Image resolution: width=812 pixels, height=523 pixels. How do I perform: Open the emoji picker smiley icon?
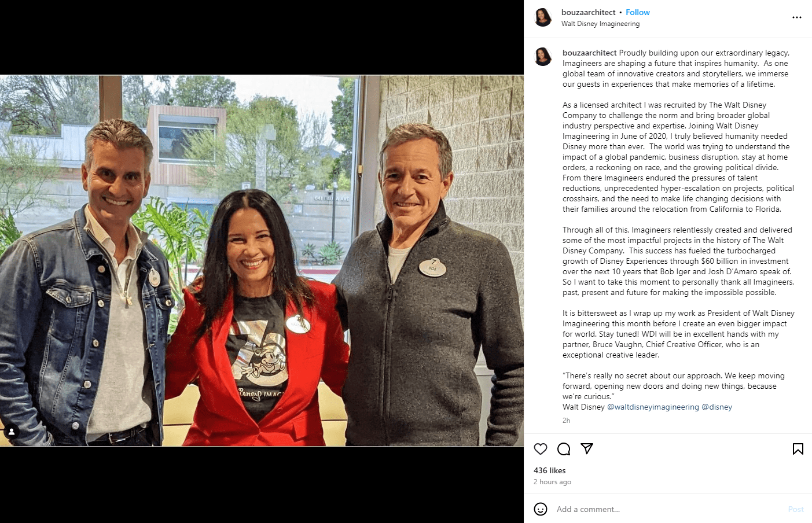pyautogui.click(x=541, y=509)
